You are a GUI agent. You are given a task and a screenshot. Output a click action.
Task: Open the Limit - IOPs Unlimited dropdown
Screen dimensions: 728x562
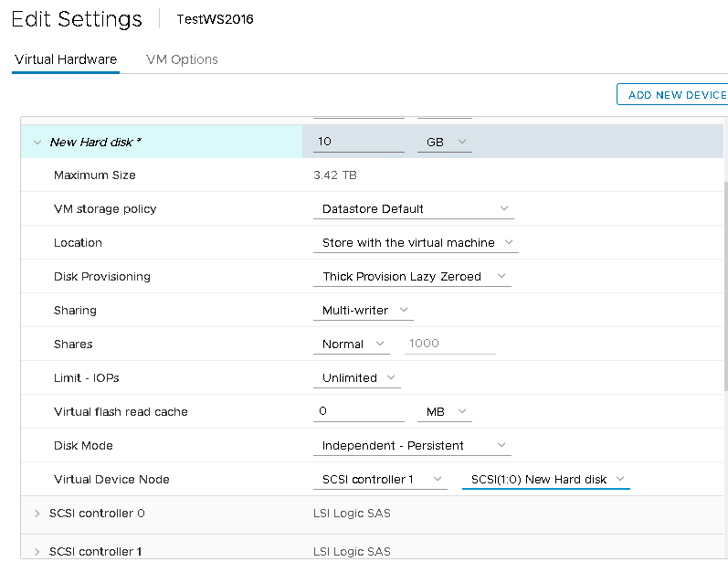point(357,378)
